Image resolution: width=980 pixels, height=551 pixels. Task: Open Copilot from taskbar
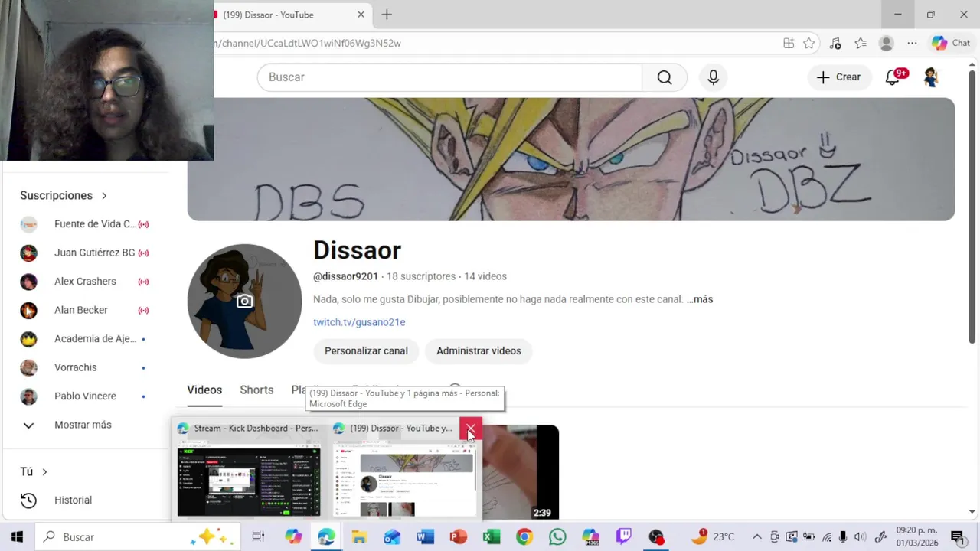click(x=293, y=537)
